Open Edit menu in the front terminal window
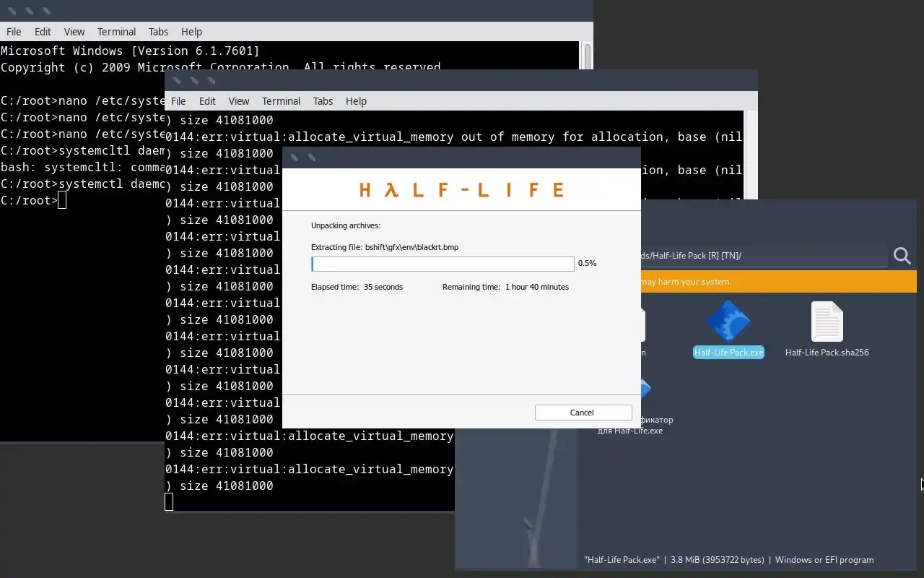 [208, 101]
